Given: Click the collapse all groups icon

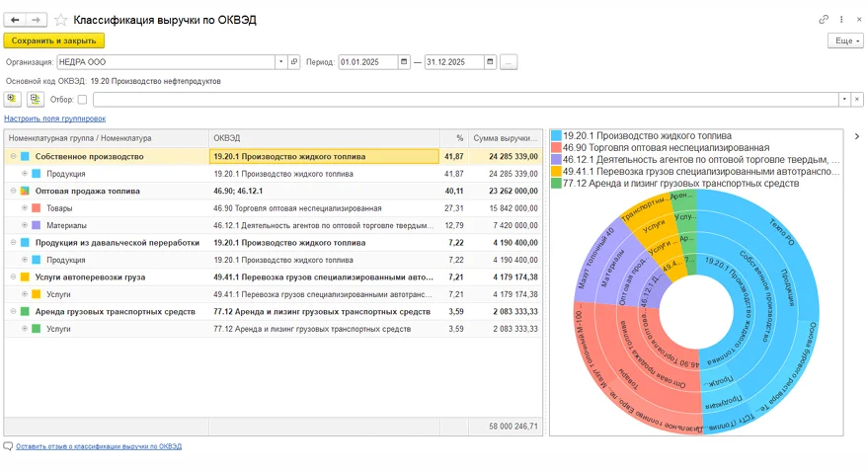Looking at the screenshot, I should [x=36, y=99].
